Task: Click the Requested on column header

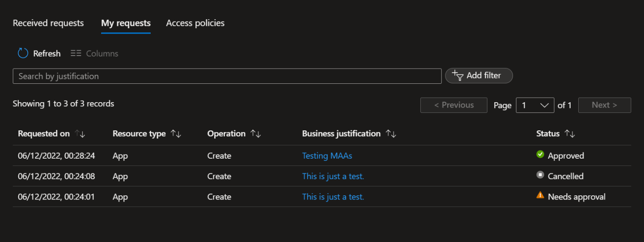Action: 44,134
